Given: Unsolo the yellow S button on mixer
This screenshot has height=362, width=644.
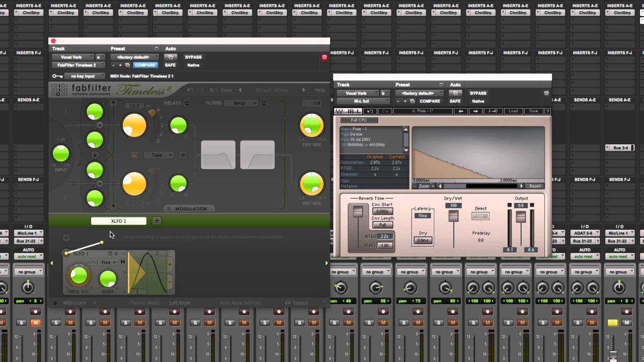Looking at the screenshot, I should [x=612, y=323].
